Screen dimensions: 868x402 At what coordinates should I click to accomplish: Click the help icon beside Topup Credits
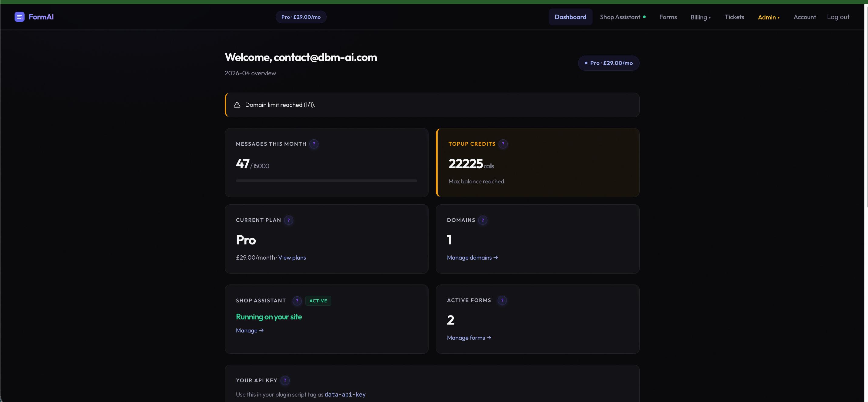(503, 144)
